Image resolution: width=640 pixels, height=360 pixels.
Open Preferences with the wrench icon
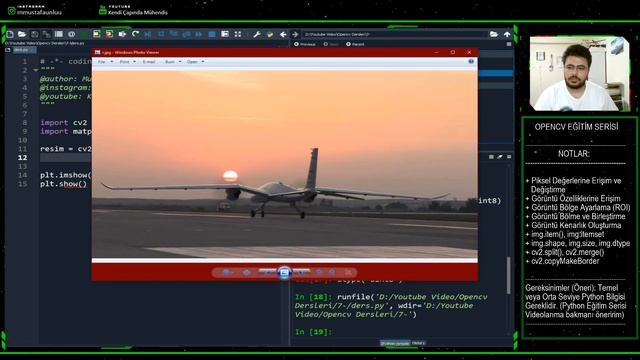[257, 35]
